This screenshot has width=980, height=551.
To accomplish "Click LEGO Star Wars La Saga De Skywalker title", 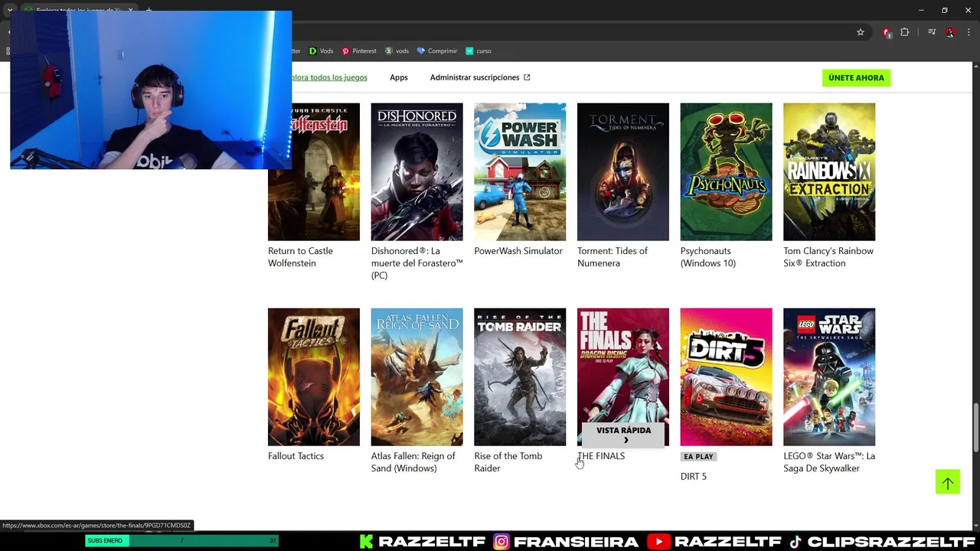I will (x=829, y=462).
